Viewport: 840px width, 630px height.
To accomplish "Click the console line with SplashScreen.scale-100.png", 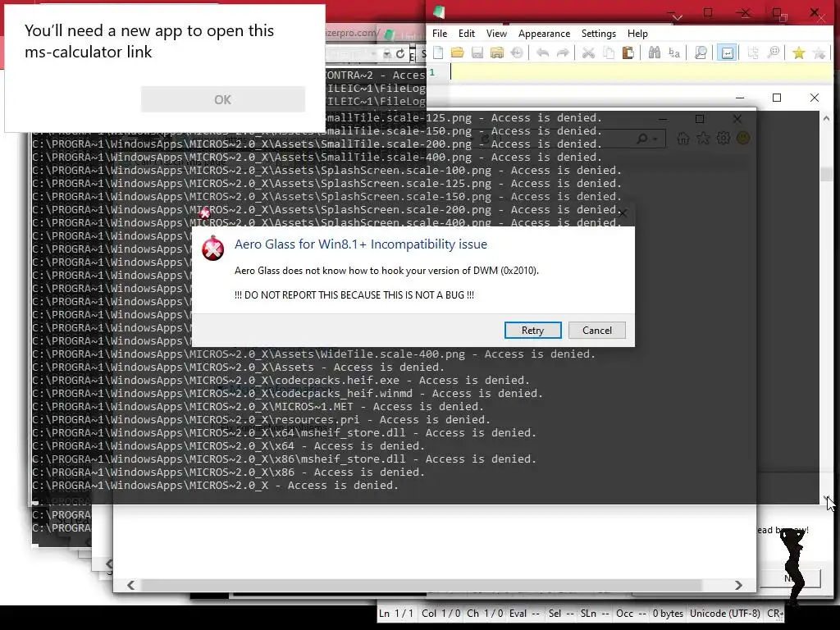I will [x=326, y=171].
